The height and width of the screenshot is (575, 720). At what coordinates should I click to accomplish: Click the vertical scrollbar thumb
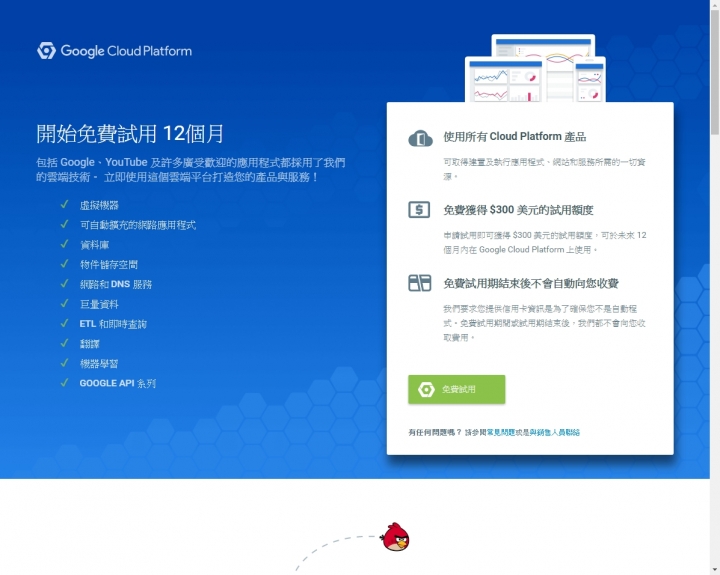[715, 71]
